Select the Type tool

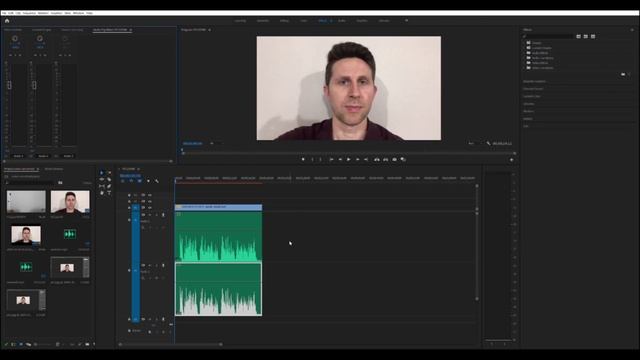[109, 193]
